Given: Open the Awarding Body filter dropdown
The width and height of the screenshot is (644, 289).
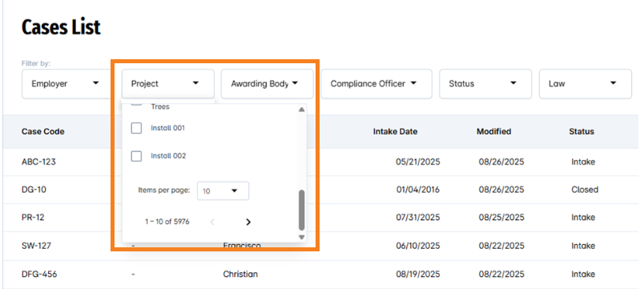Looking at the screenshot, I should click(x=268, y=84).
